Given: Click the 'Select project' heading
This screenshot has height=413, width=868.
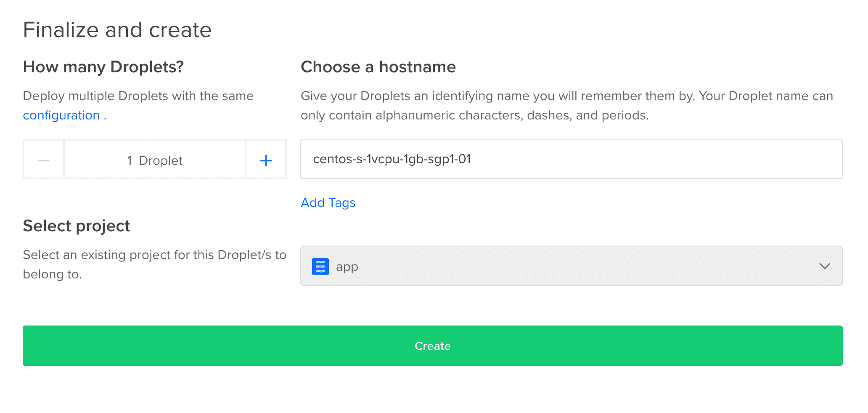Looking at the screenshot, I should pyautogui.click(x=77, y=226).
